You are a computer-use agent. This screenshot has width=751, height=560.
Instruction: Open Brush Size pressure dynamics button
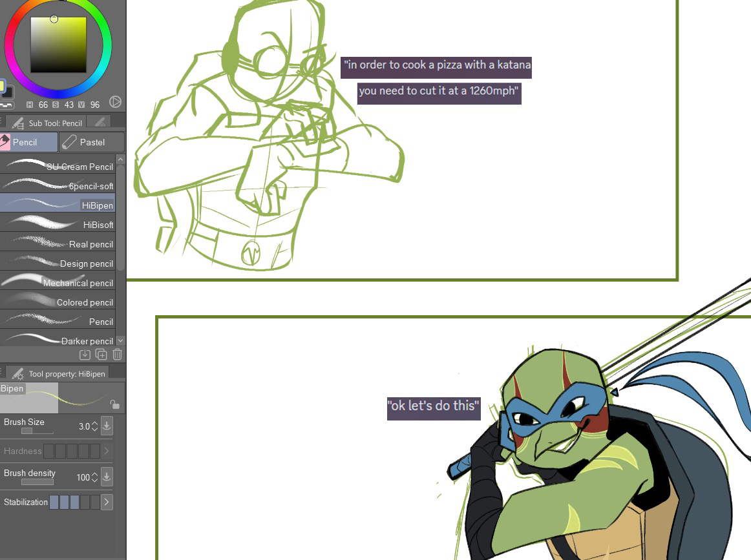107,426
